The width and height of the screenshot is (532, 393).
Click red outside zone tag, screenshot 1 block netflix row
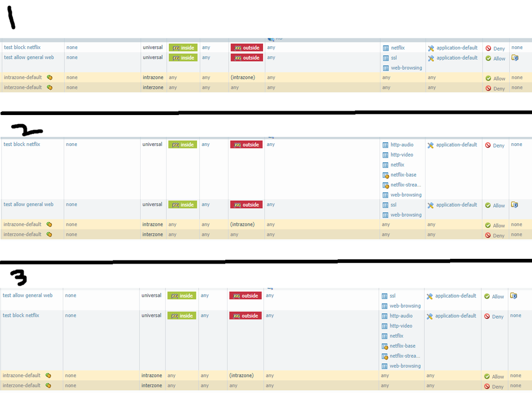(247, 47)
